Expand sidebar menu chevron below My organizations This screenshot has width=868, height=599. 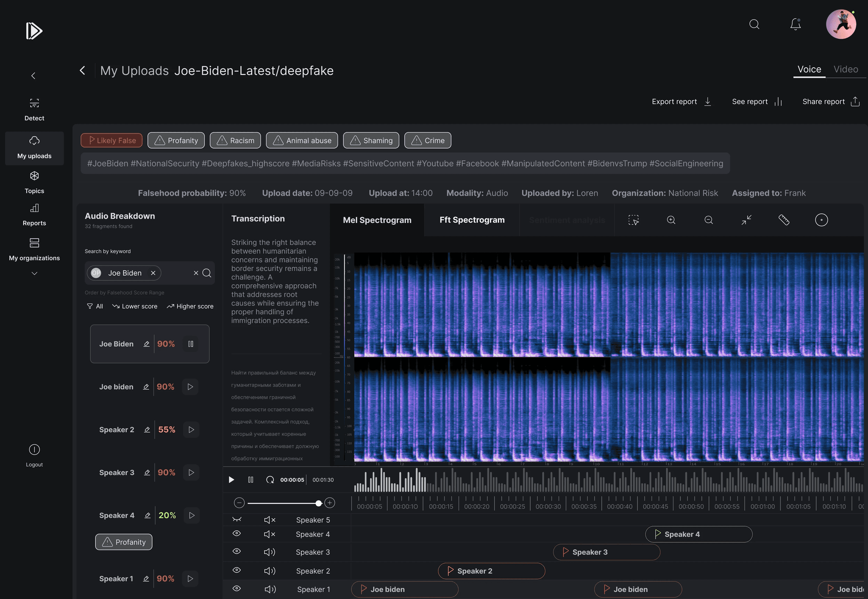(x=34, y=274)
